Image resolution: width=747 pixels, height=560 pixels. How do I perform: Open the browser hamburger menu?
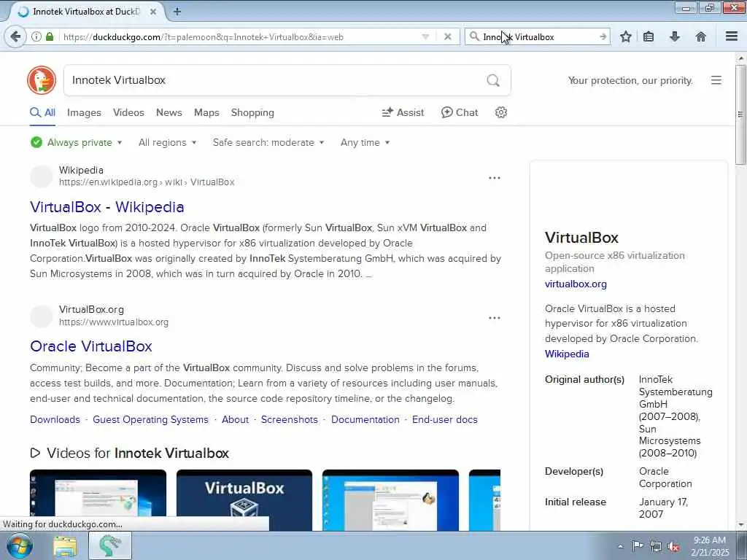click(x=732, y=36)
